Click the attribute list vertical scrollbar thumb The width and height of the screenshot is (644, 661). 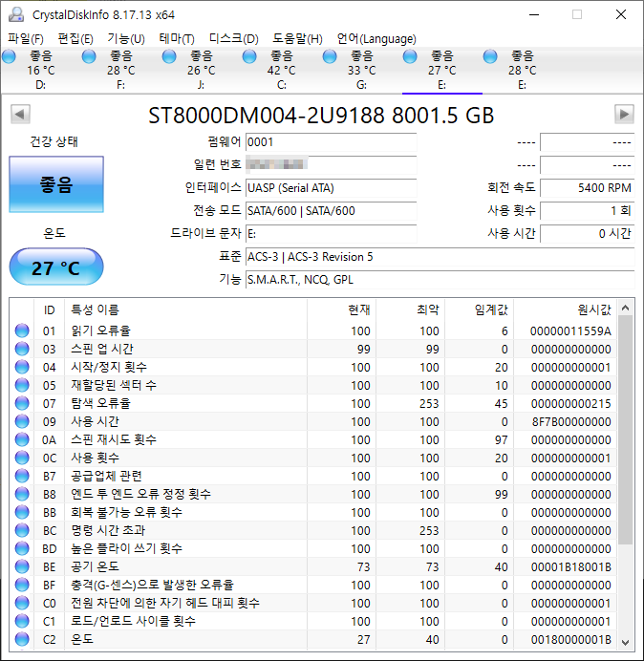[x=626, y=430]
